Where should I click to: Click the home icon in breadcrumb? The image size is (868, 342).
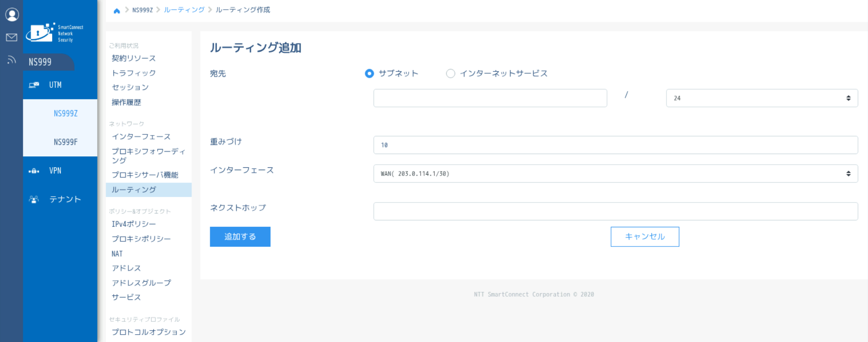point(117,11)
